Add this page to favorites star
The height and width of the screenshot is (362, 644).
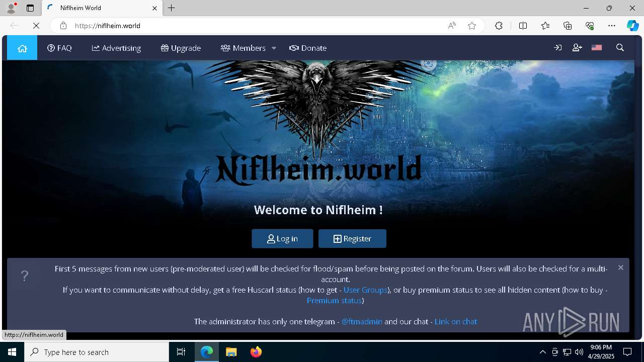(472, 26)
